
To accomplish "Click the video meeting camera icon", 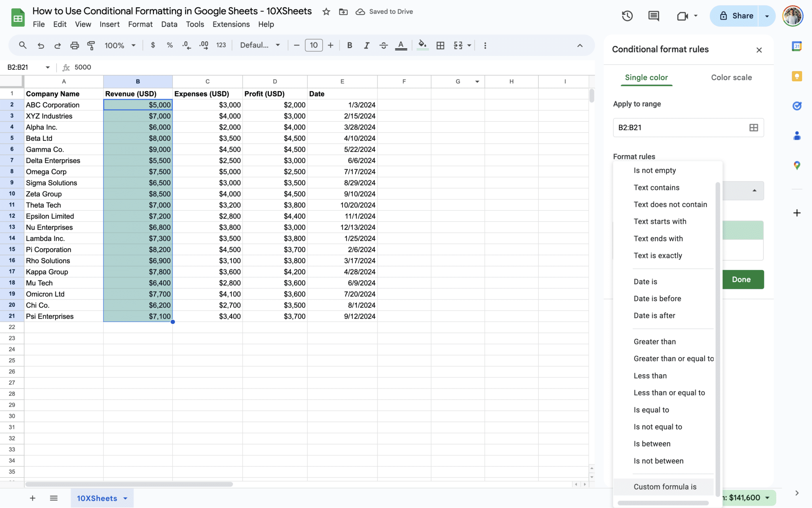I will tap(682, 16).
